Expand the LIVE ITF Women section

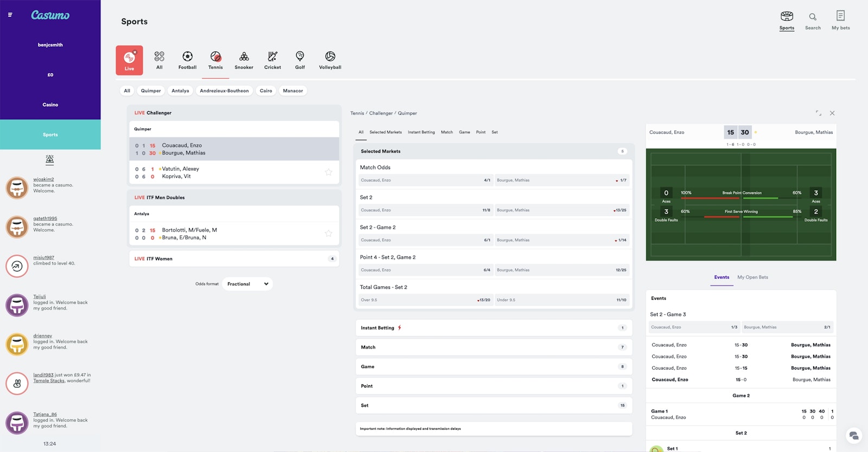pos(234,259)
